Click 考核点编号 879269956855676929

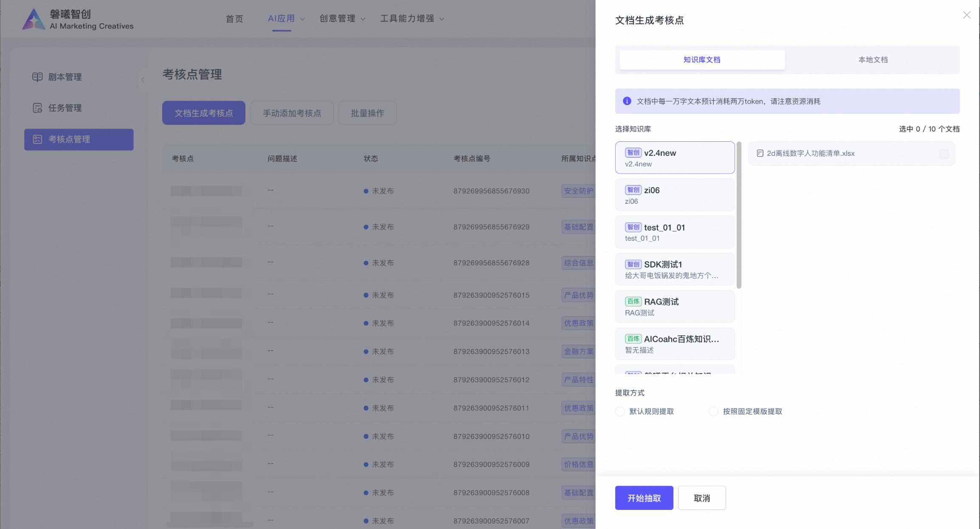point(491,227)
